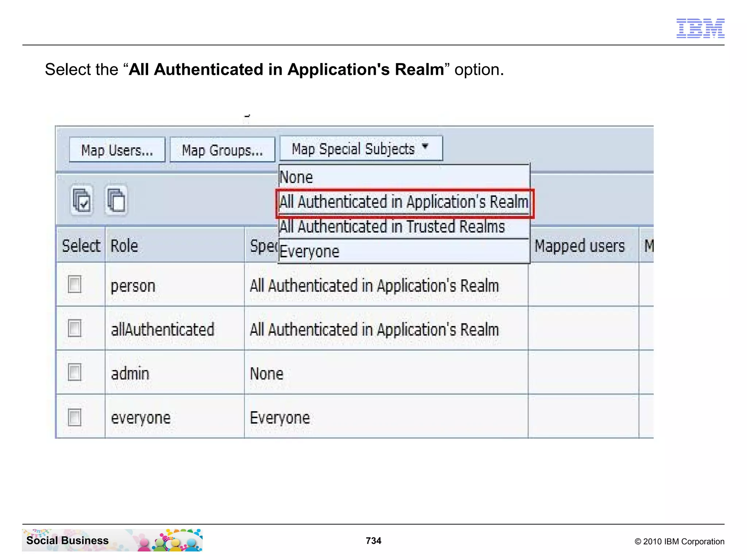Click the None cell in admin row
This screenshot has width=747, height=560.
(x=386, y=373)
